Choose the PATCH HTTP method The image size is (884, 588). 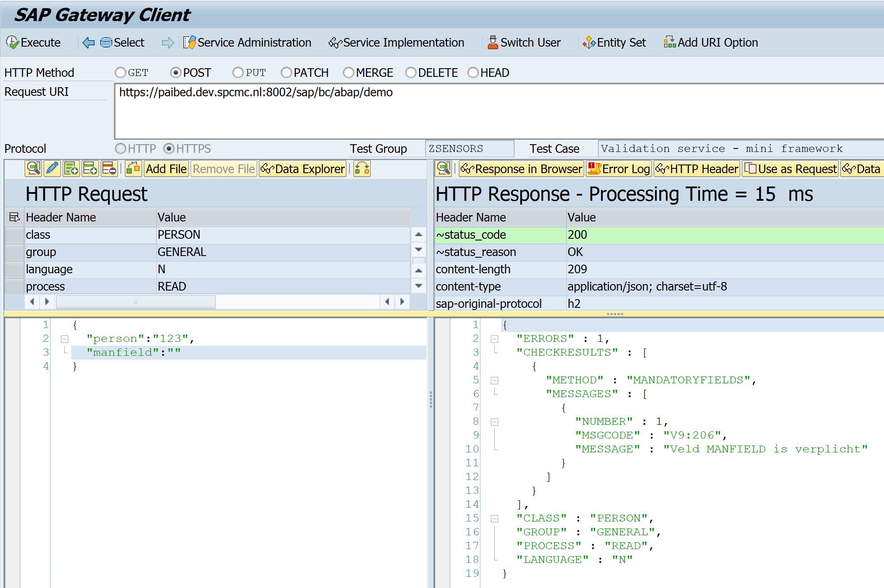(x=286, y=73)
